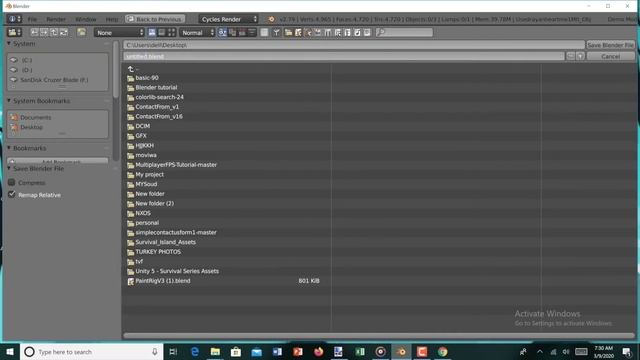Go back to previous folder

click(34, 32)
